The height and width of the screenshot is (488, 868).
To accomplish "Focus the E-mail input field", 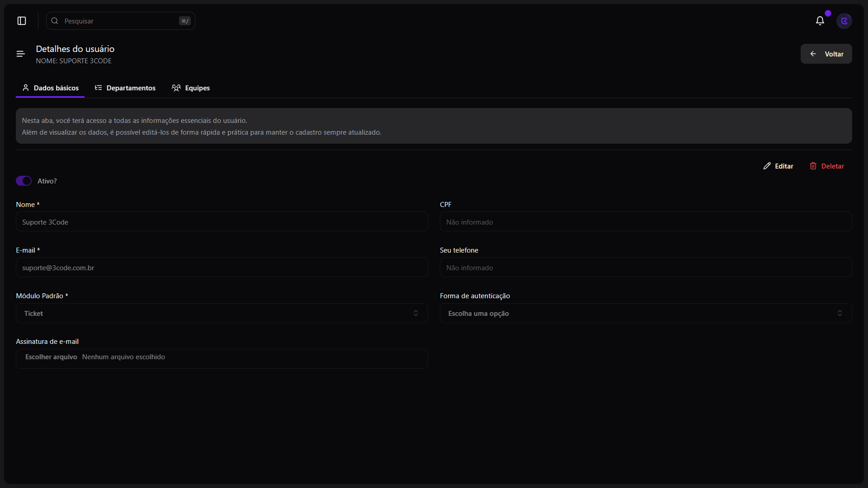I will 222,267.
